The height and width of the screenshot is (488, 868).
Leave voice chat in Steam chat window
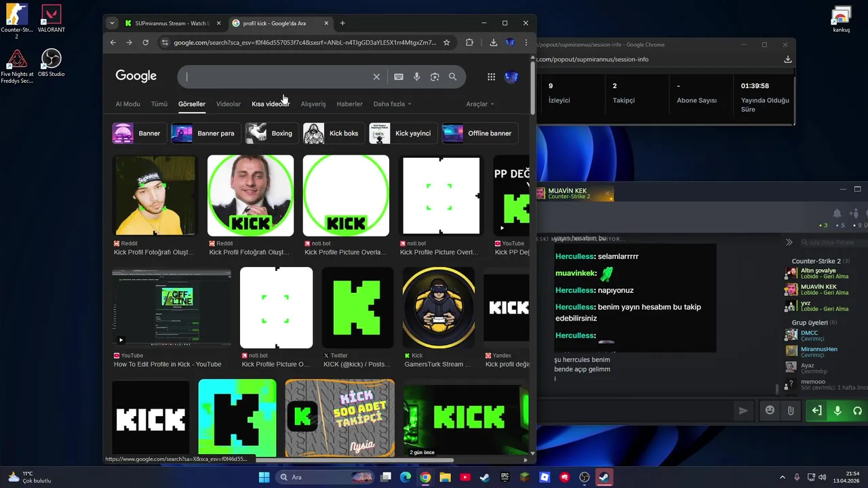tap(816, 411)
